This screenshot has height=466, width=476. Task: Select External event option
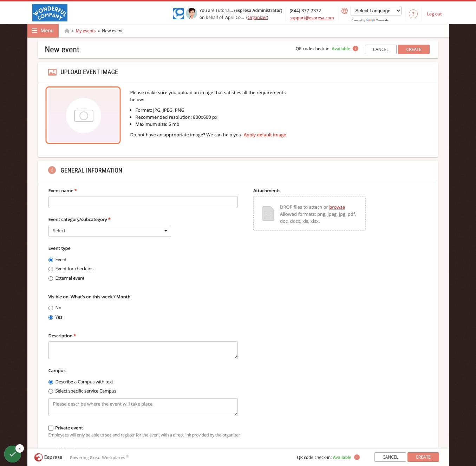pos(51,278)
